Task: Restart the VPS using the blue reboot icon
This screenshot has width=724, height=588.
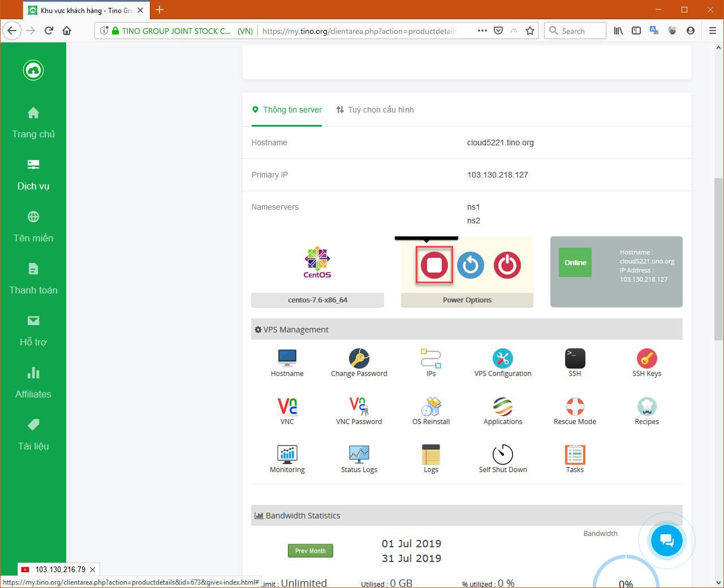Action: 471,265
